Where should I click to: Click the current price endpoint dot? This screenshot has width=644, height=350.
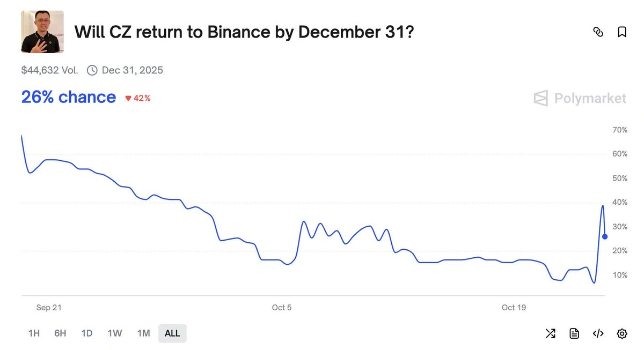tap(605, 236)
